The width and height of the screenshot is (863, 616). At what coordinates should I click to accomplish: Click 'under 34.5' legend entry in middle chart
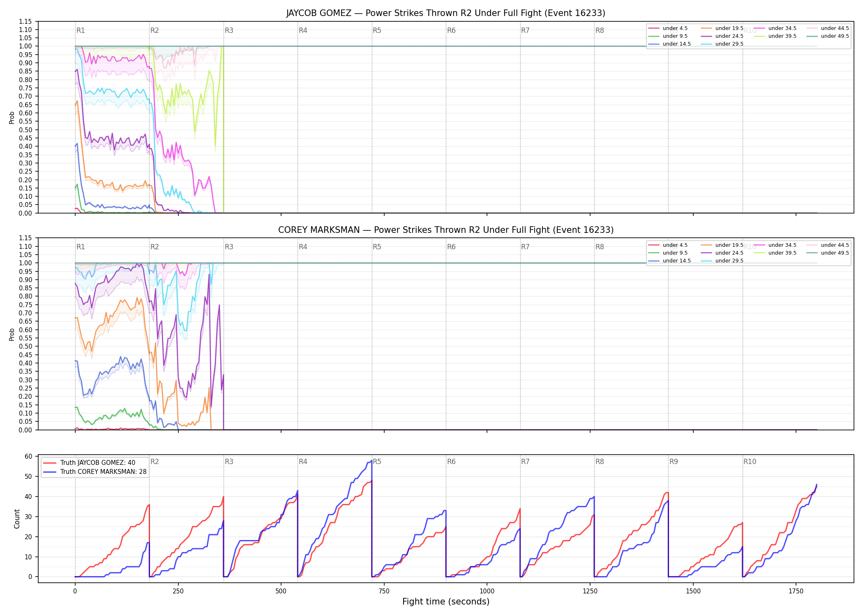click(775, 245)
